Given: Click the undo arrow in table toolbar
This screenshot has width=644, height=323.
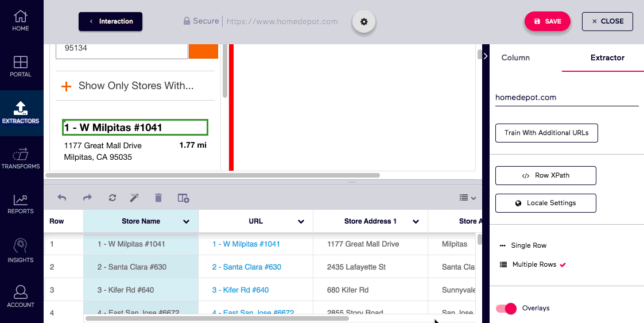Looking at the screenshot, I should point(62,198).
